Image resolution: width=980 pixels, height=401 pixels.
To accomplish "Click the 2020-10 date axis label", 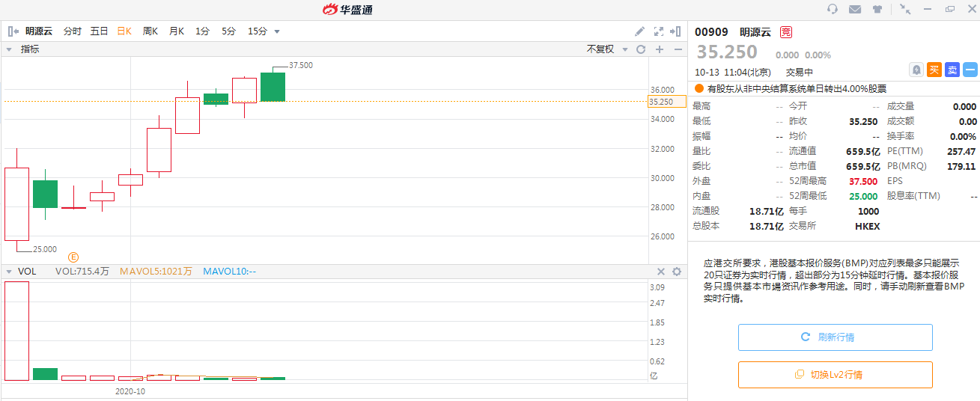I will (x=130, y=391).
